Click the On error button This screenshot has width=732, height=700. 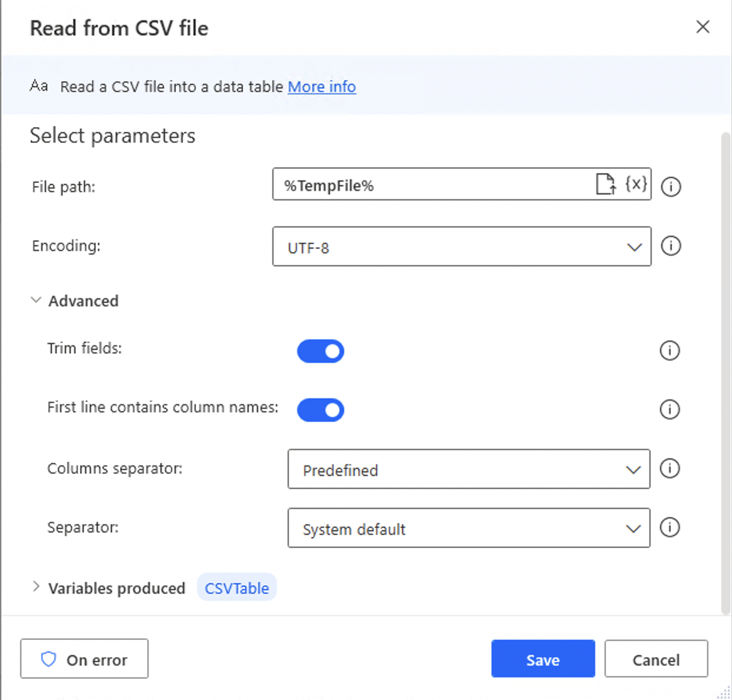(84, 659)
